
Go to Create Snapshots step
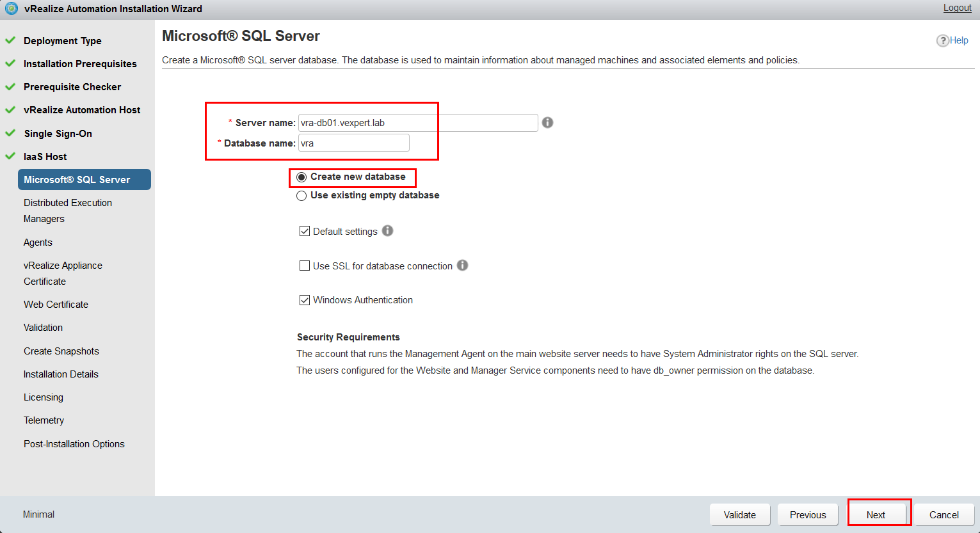pyautogui.click(x=61, y=351)
